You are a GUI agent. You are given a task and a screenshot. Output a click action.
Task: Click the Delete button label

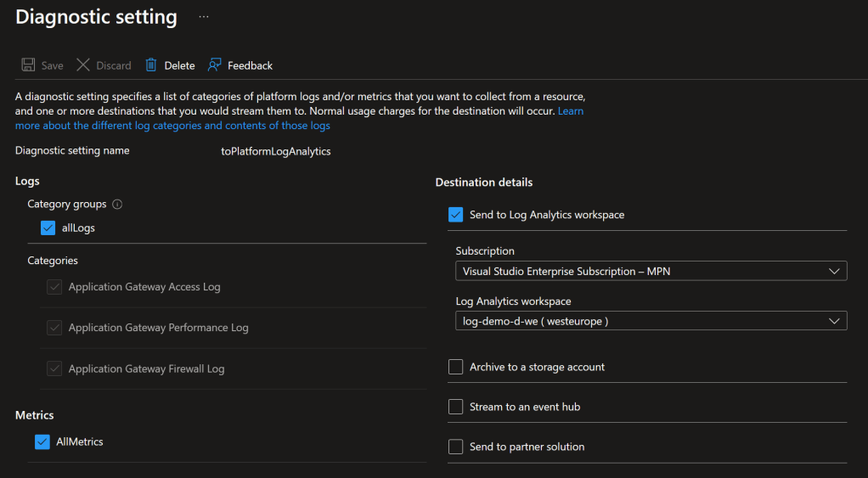pos(179,65)
